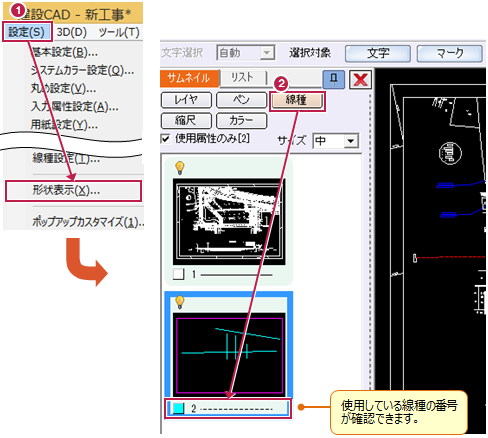Close panel with the red X icon
This screenshot has width=488, height=438.
360,79
